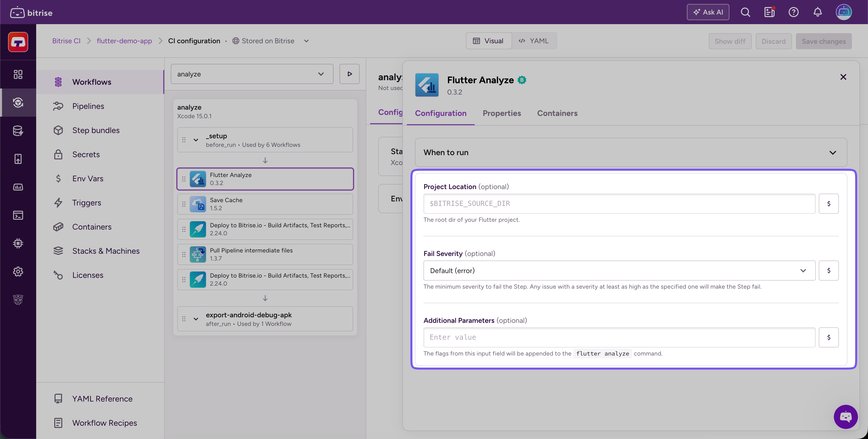The image size is (868, 439).
Task: Open the insights chart icon in left rail
Action: pyautogui.click(x=18, y=187)
